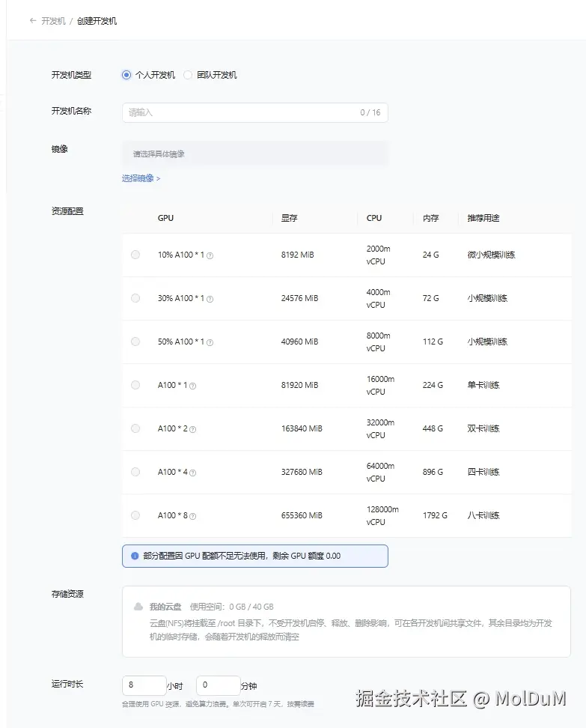This screenshot has height=728, width=586.
Task: Click the 四卡训练 usage cell
Action: point(483,472)
